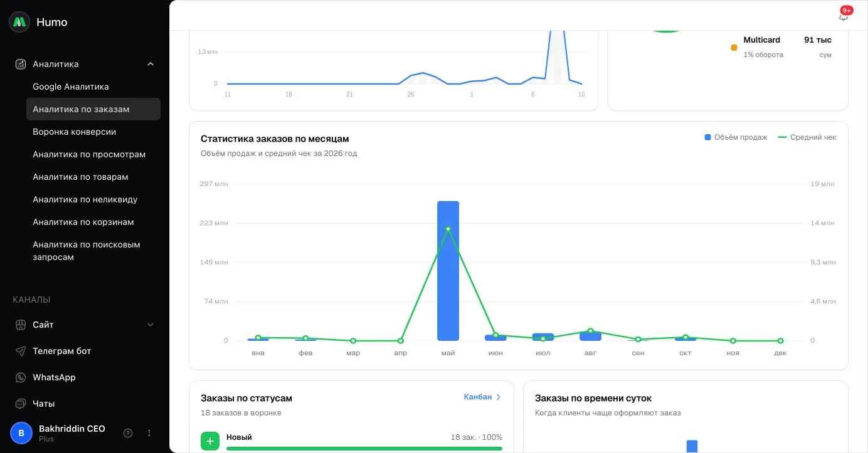Click green plus icon for Новый status

click(x=210, y=441)
